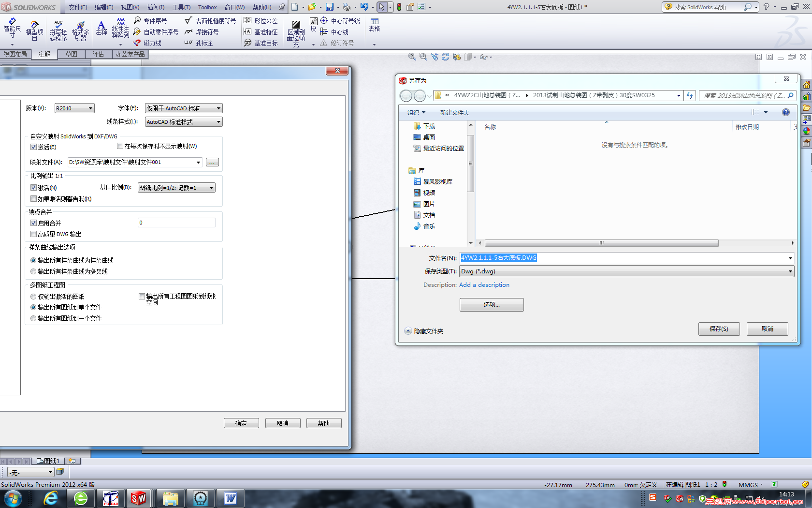Open SolidWorks from the Windows taskbar
Viewport: 812px width, 508px height.
pyautogui.click(x=139, y=498)
